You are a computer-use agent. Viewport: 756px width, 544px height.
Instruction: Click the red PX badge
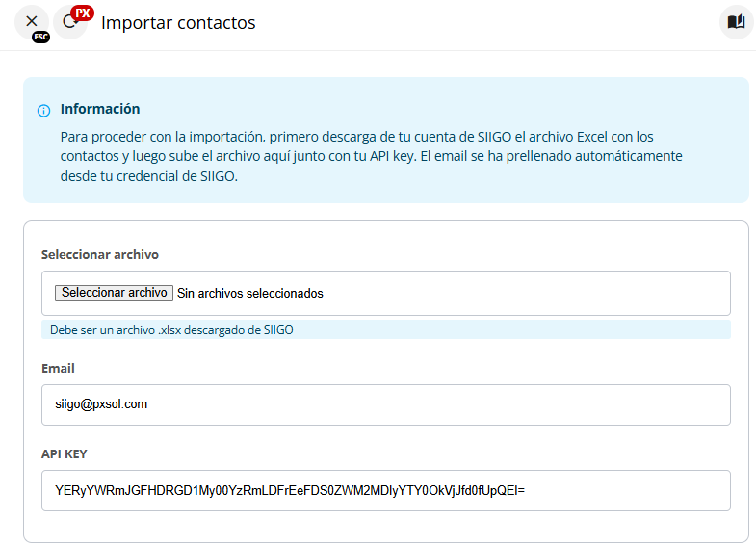83,12
